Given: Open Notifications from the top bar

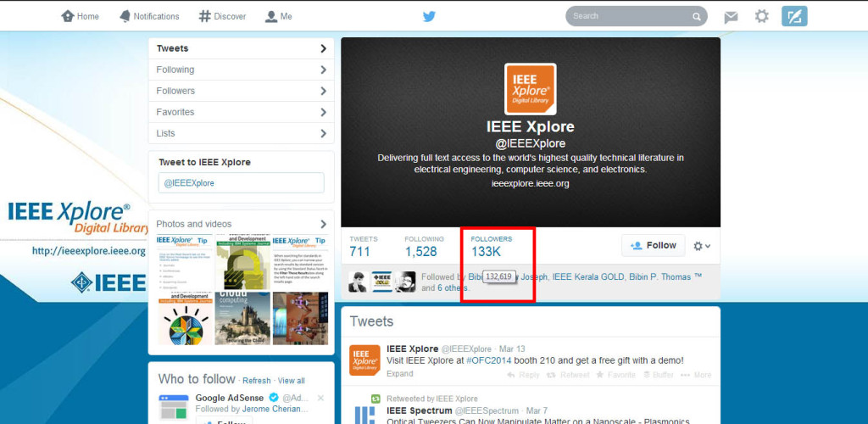Looking at the screenshot, I should (x=149, y=16).
